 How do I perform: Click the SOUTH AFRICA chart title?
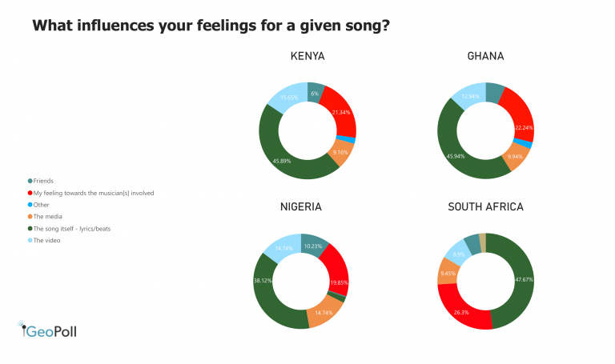coord(485,206)
